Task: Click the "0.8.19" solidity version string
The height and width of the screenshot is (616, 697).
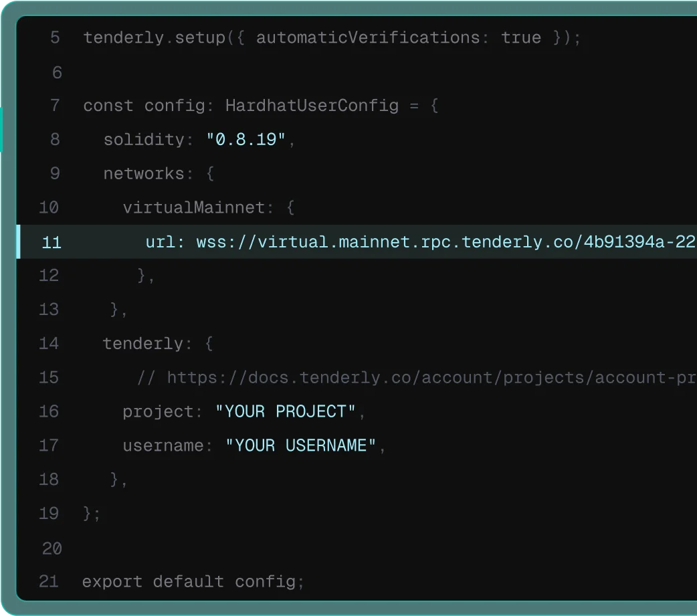Action: coord(245,140)
